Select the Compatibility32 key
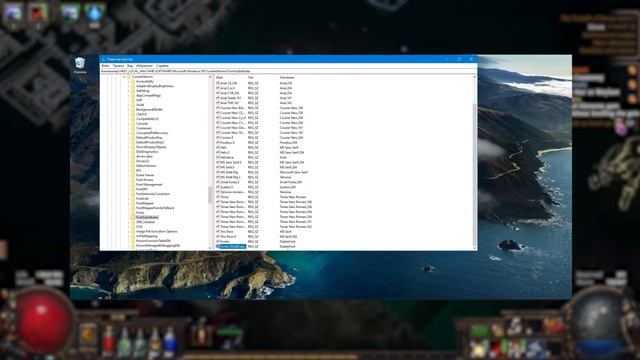Image resolution: width=640 pixels, height=360 pixels. coord(147,119)
